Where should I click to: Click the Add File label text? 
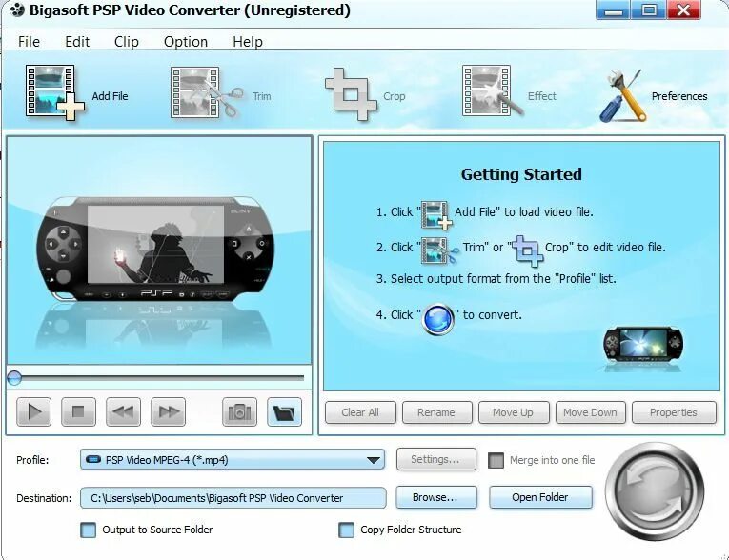[x=110, y=96]
